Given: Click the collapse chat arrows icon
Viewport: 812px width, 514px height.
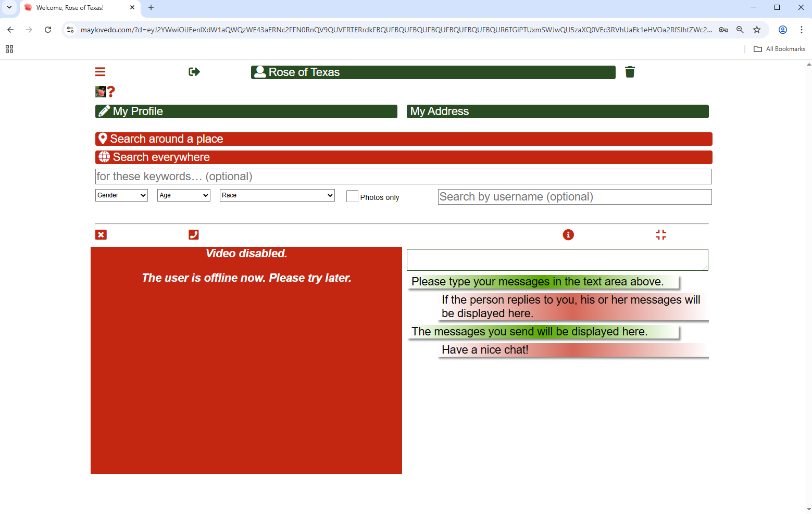Looking at the screenshot, I should click(x=661, y=235).
